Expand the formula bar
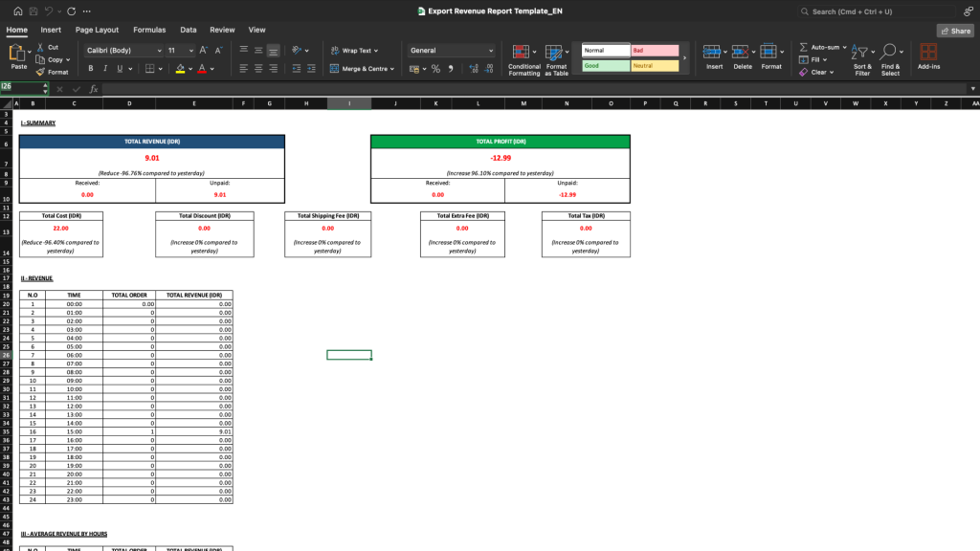 (x=972, y=89)
